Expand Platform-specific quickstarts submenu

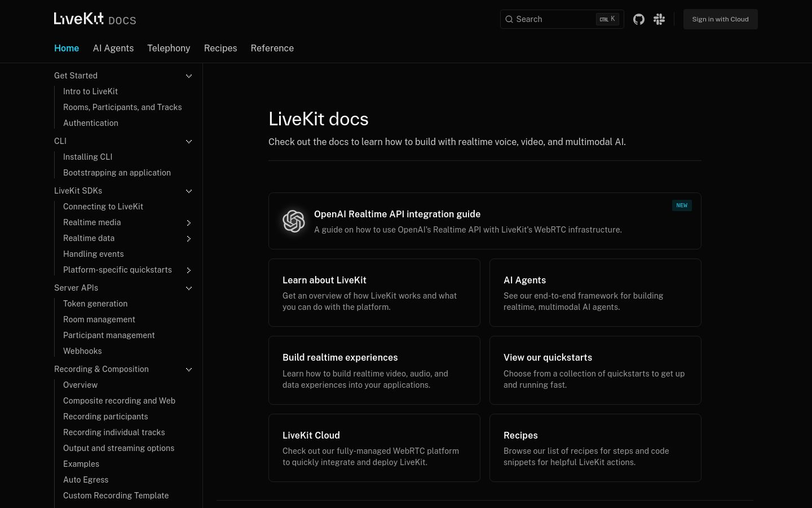[189, 270]
